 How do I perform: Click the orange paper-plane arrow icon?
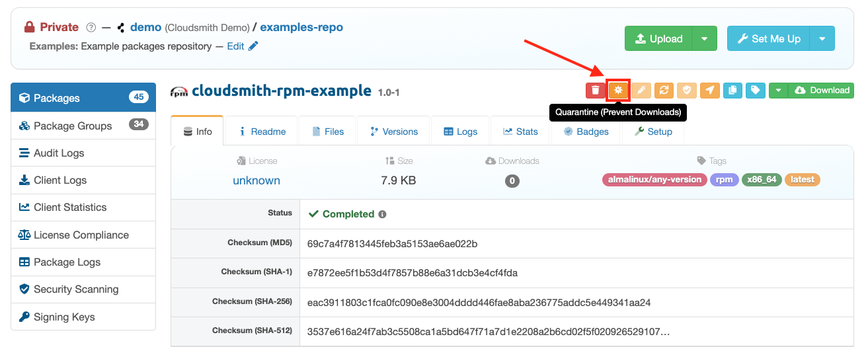pyautogui.click(x=710, y=91)
